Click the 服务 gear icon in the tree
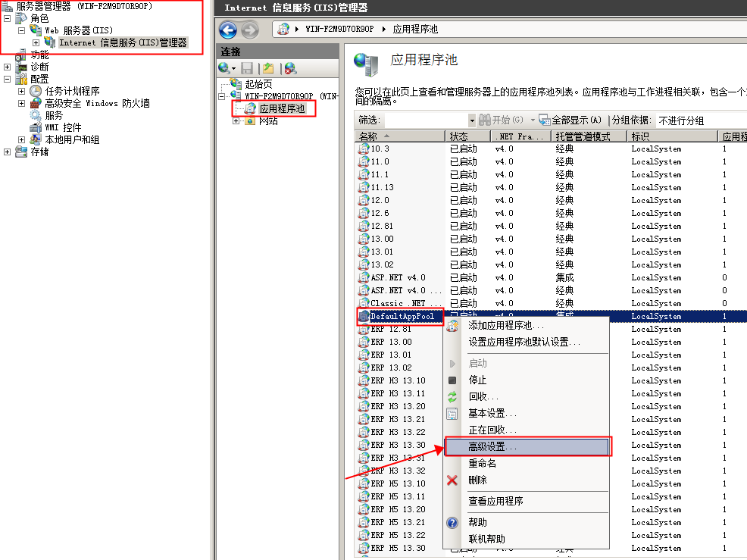747x560 pixels. click(36, 115)
